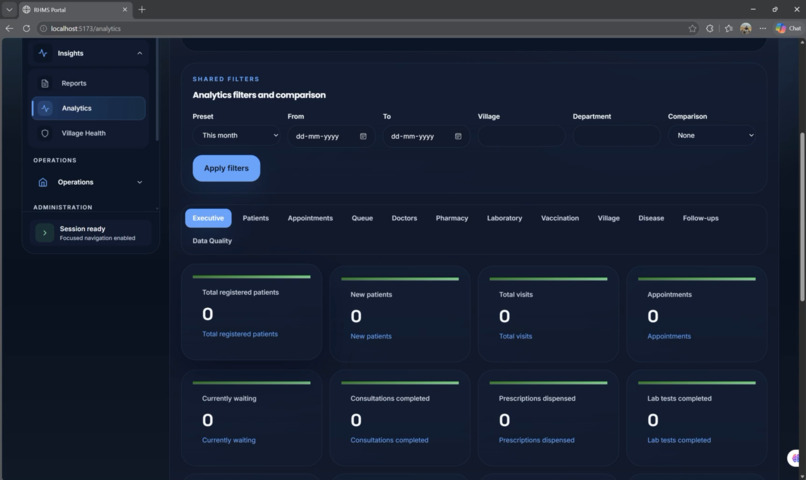The width and height of the screenshot is (806, 480).
Task: Switch to the Pharmacy tab
Action: [x=452, y=218]
